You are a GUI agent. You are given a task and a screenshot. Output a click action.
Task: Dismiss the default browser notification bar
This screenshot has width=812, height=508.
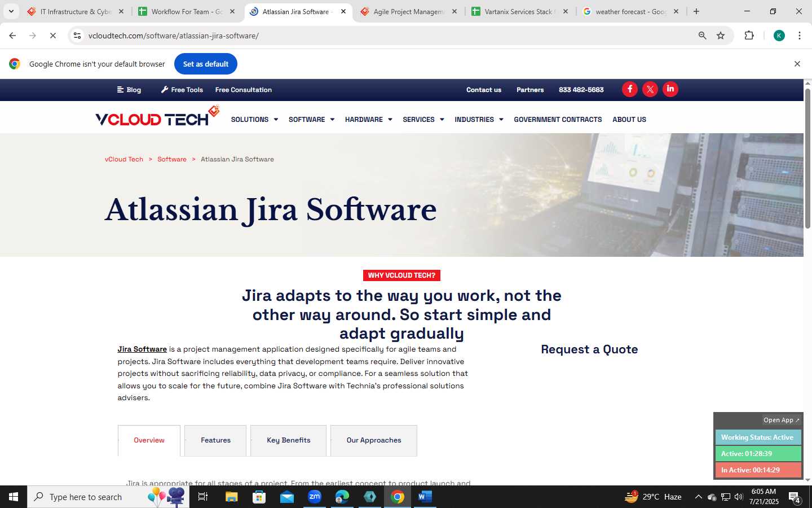pos(797,64)
